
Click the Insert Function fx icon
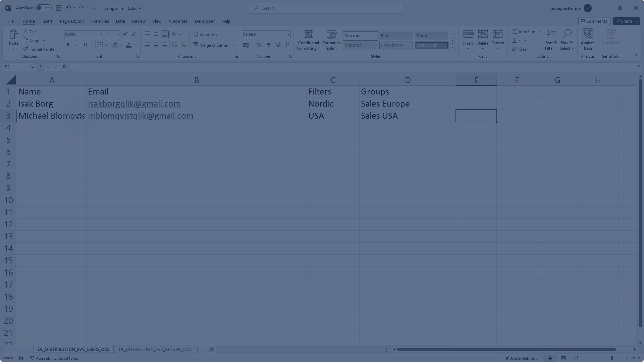coord(64,67)
